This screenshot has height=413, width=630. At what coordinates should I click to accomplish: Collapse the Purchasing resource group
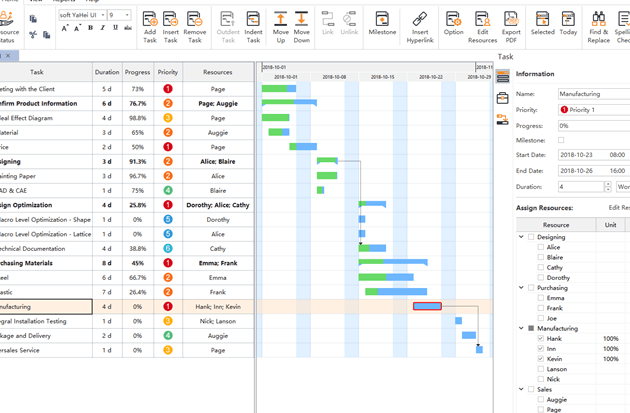(521, 288)
